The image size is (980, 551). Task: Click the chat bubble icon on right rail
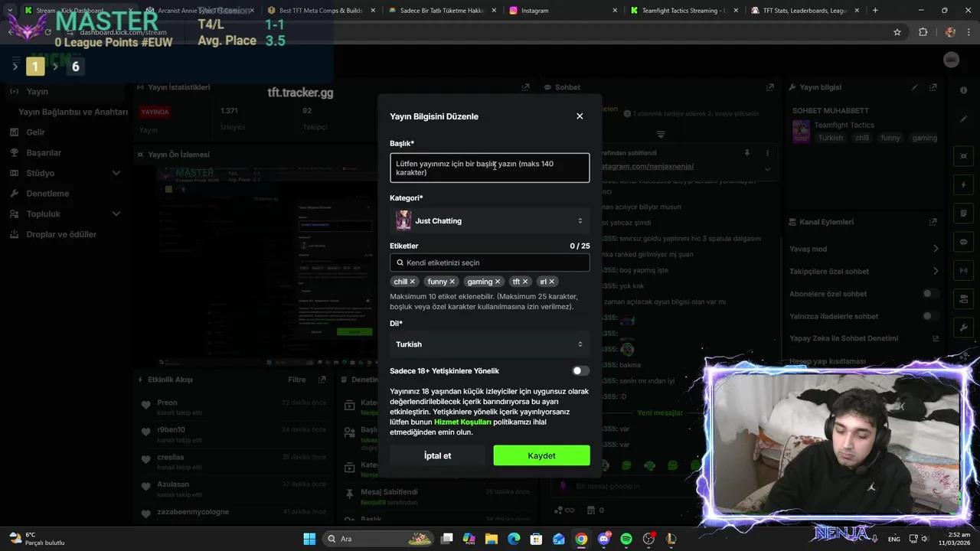963,242
